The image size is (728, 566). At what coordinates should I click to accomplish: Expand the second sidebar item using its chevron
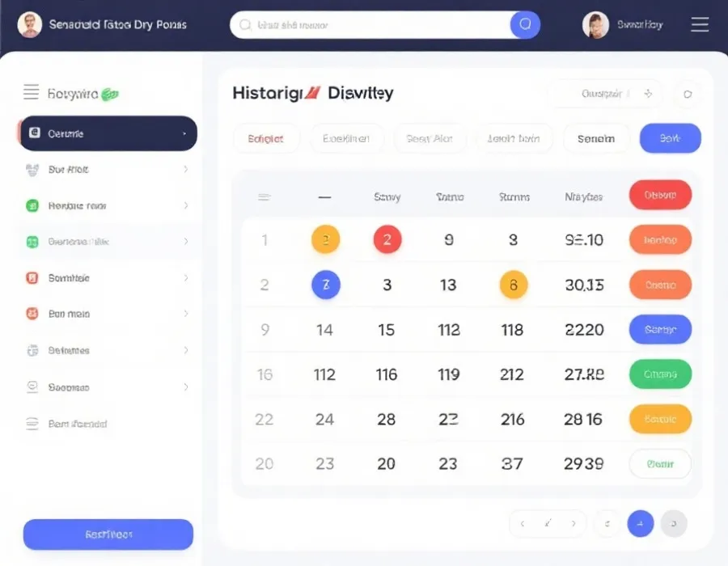click(x=186, y=170)
